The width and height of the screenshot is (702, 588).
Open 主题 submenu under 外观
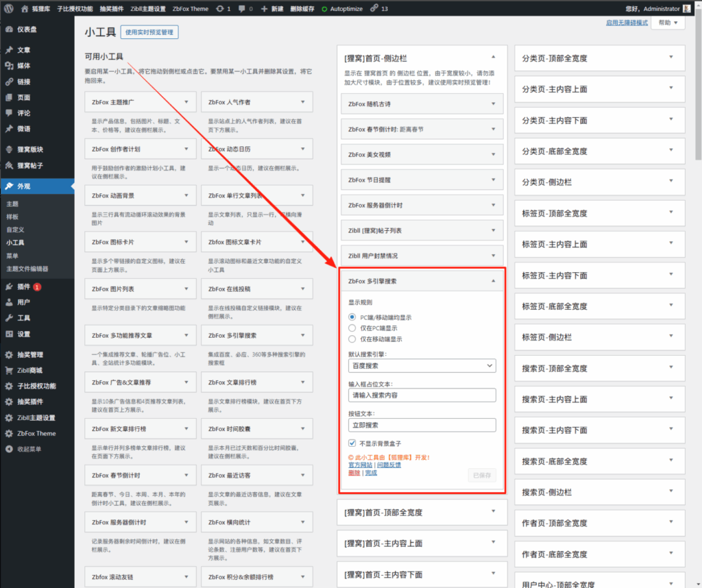point(12,204)
